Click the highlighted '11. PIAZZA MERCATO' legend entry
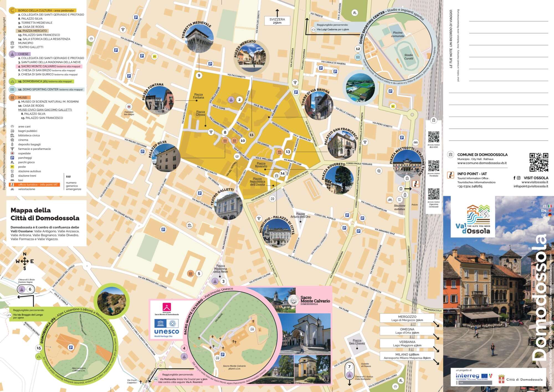 tap(33, 31)
